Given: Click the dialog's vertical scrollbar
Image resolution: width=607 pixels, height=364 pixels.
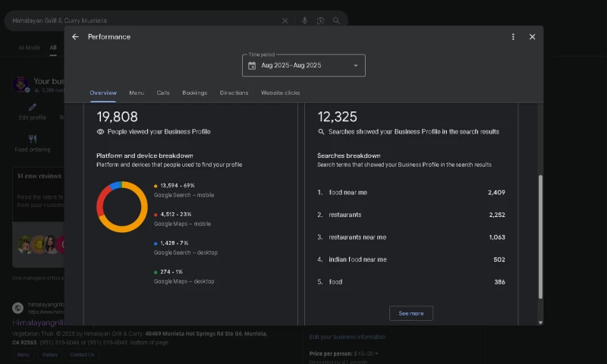Looking at the screenshot, I should 540,235.
